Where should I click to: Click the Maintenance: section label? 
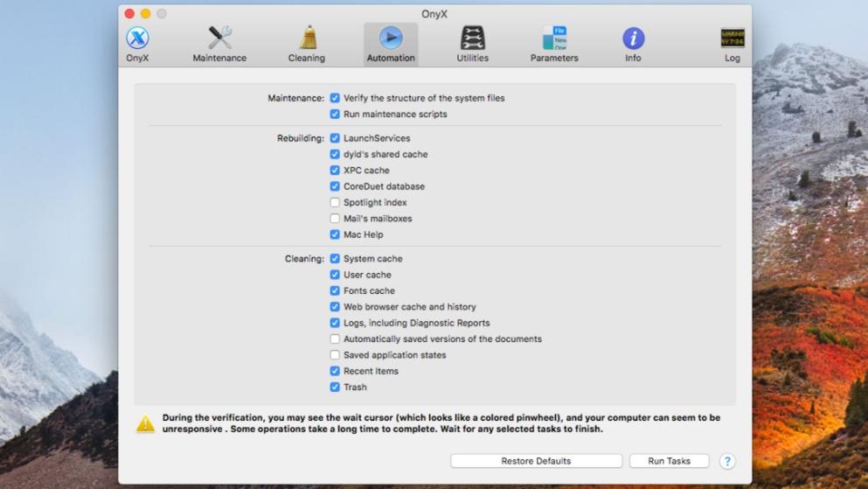coord(296,98)
